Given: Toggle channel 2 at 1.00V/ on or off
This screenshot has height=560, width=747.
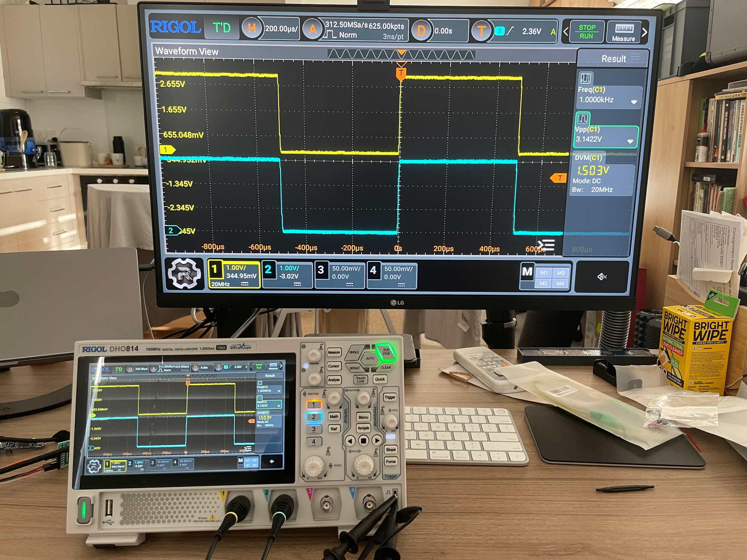Looking at the screenshot, I should coord(287,275).
